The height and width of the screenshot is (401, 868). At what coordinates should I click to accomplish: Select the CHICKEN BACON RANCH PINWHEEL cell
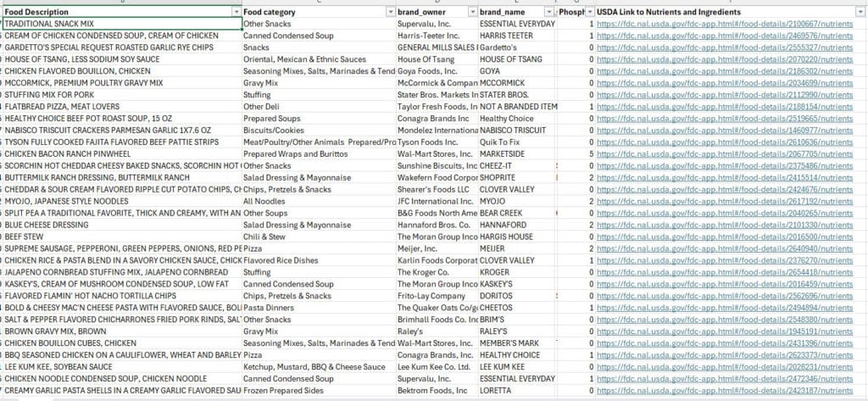(x=122, y=154)
